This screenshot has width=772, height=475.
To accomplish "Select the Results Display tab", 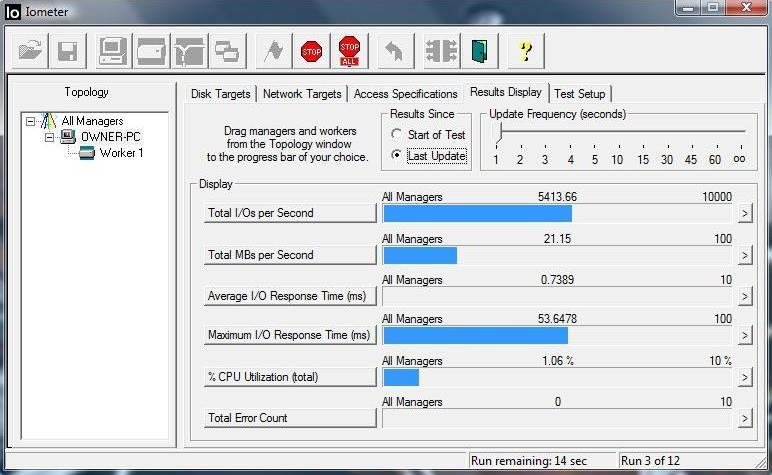I will 506,92.
